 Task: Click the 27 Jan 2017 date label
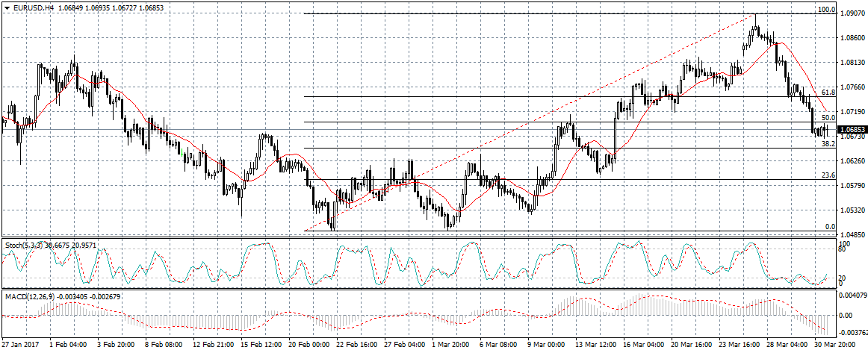point(20,346)
